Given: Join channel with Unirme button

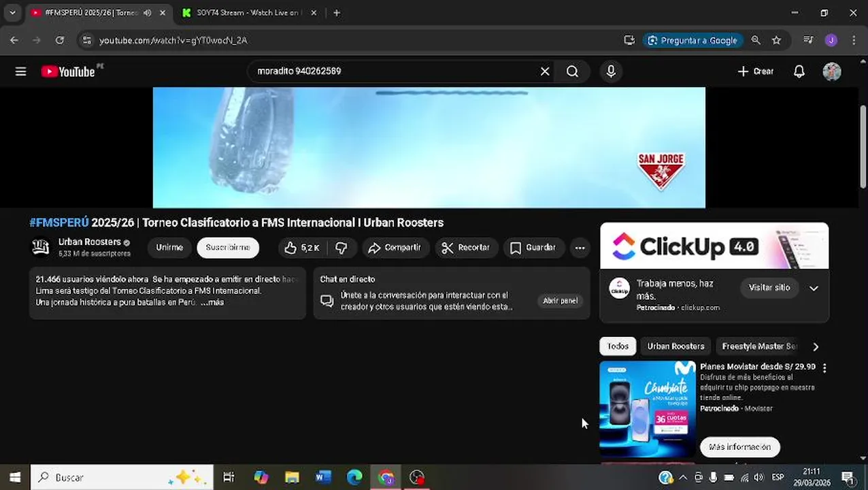Looking at the screenshot, I should coord(169,248).
